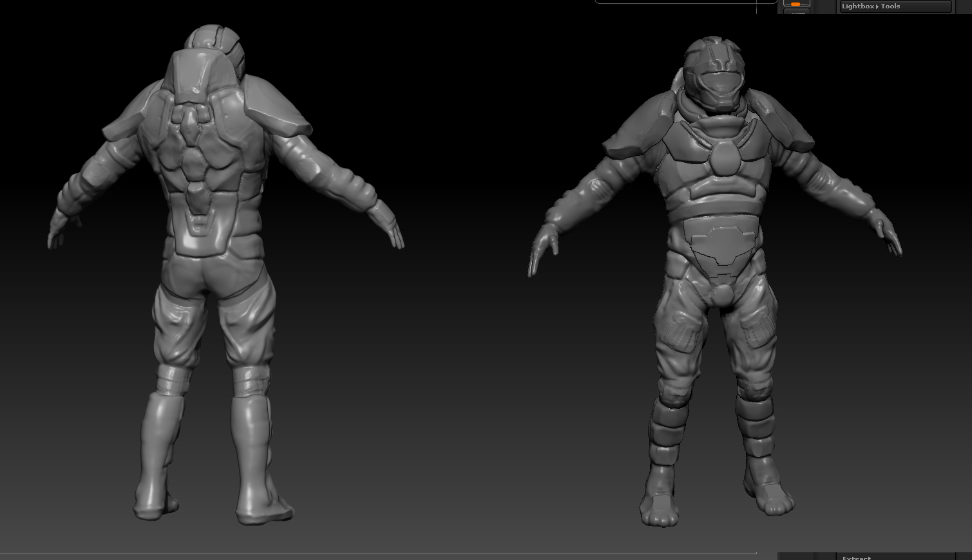The width and height of the screenshot is (972, 560).
Task: Open the disclosure arrow in Lightbox ▸ Tools
Action: (877, 6)
